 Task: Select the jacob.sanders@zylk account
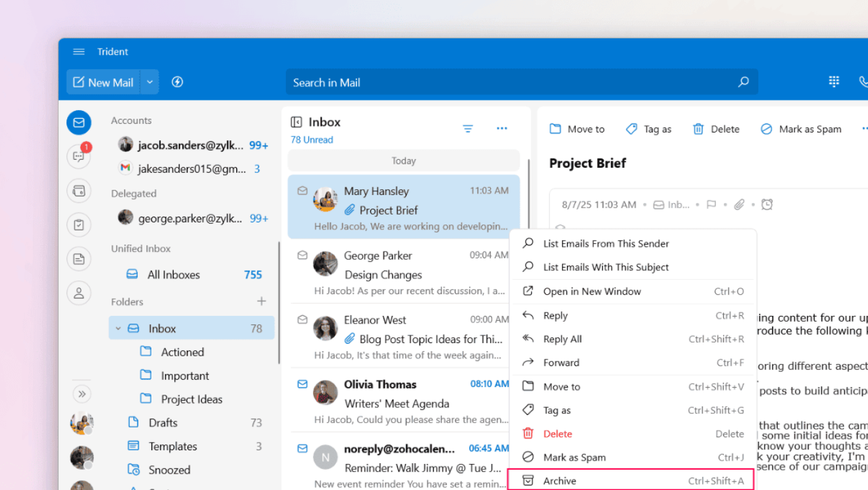pos(193,145)
